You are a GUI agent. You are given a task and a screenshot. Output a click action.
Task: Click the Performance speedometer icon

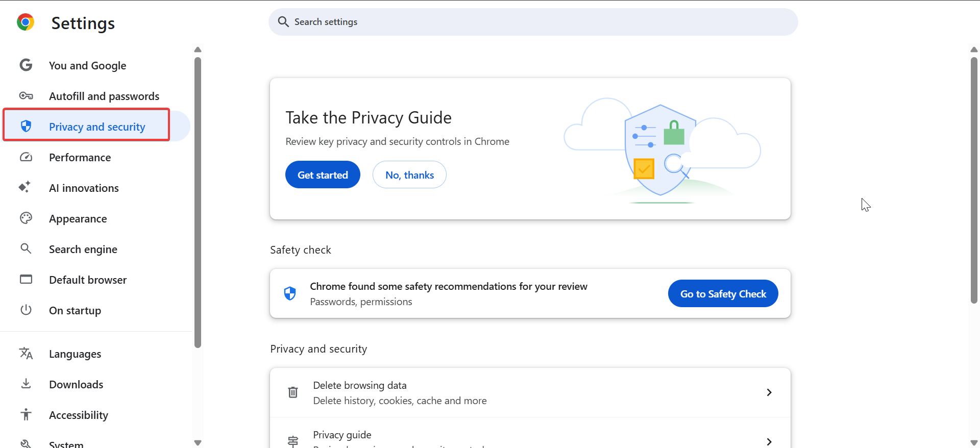tap(26, 157)
